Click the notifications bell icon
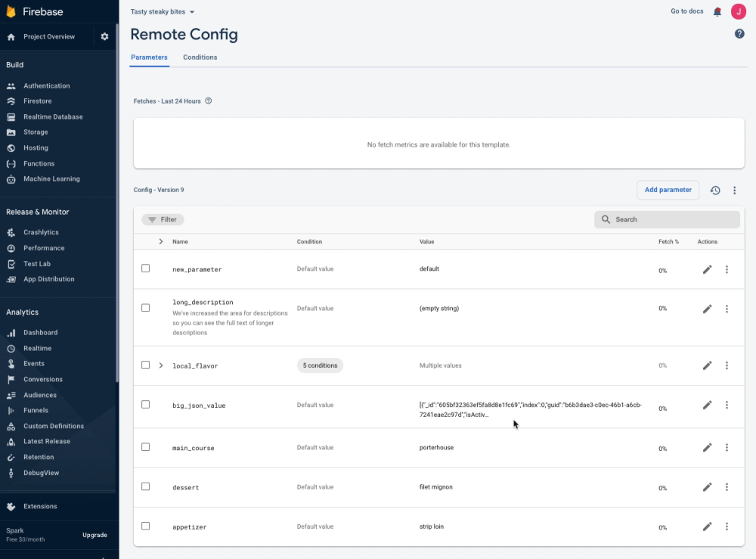 click(x=717, y=11)
